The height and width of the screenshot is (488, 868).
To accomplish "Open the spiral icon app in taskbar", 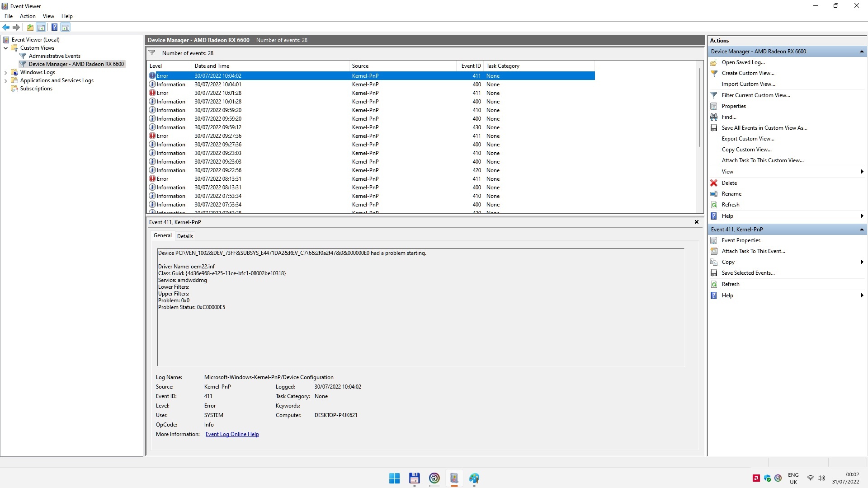I will [x=434, y=478].
